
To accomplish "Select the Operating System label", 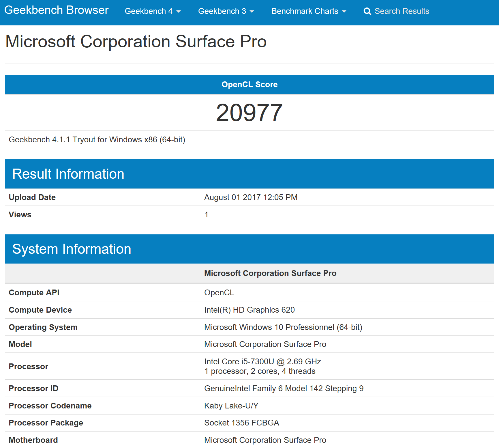I will pyautogui.click(x=43, y=327).
